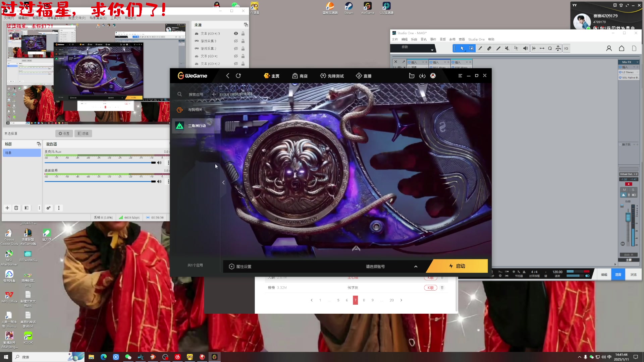The width and height of the screenshot is (644, 362).
Task: Open the 文件 menu in Studio One
Action: click(395, 39)
